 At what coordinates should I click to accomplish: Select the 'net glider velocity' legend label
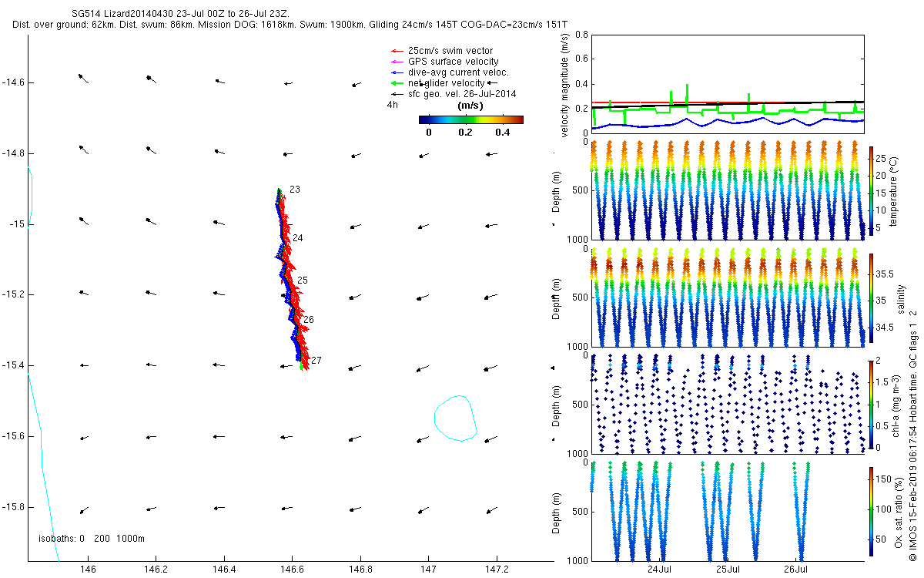pos(446,83)
